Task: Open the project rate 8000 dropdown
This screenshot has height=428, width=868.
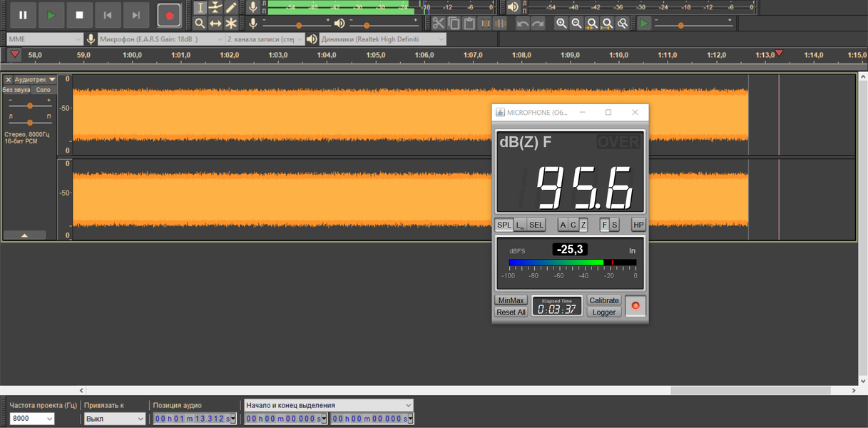Action: pos(32,419)
